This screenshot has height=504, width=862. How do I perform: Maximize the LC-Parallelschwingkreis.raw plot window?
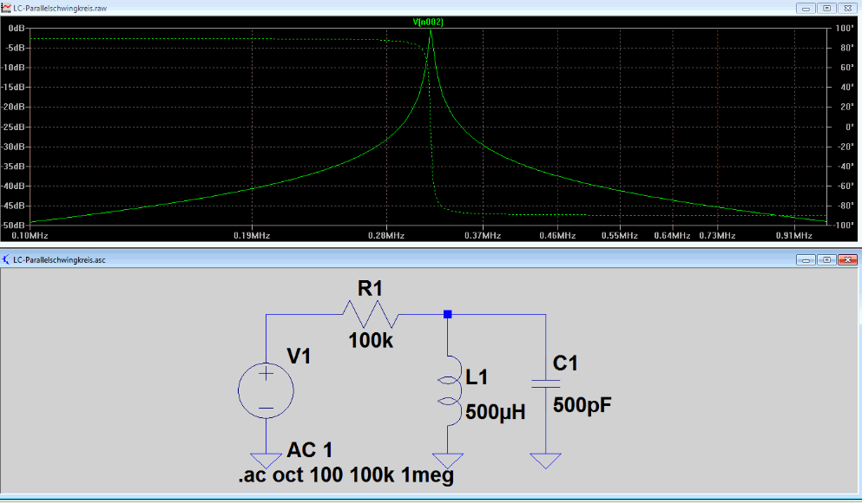[826, 9]
